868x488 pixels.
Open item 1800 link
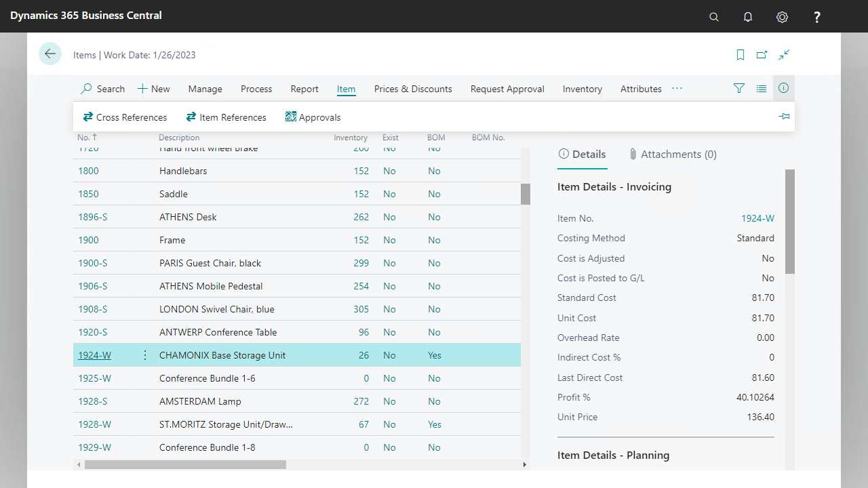click(x=88, y=171)
